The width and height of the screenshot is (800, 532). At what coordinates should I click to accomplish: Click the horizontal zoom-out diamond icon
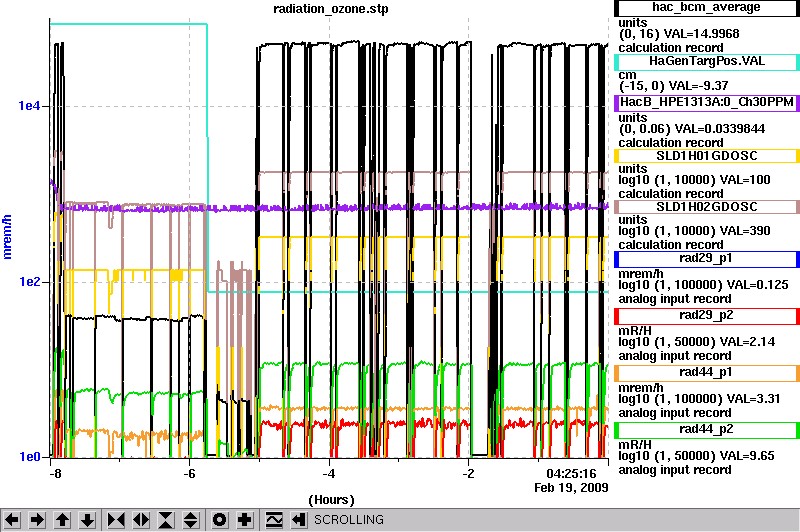tap(141, 520)
